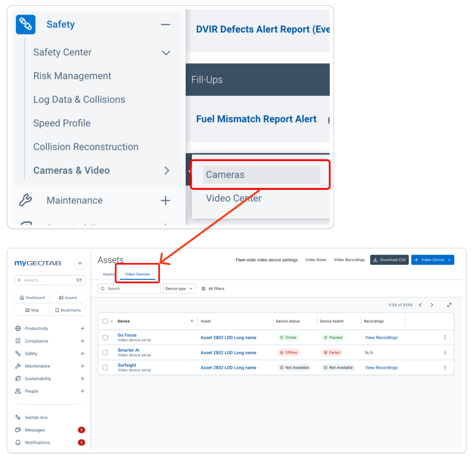Switch to the Video Devices tab

coord(137,274)
